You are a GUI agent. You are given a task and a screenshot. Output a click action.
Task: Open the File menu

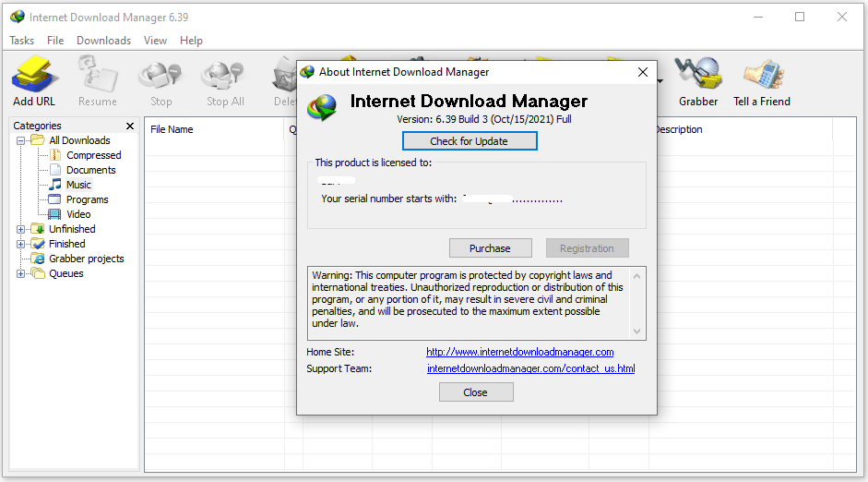[55, 41]
